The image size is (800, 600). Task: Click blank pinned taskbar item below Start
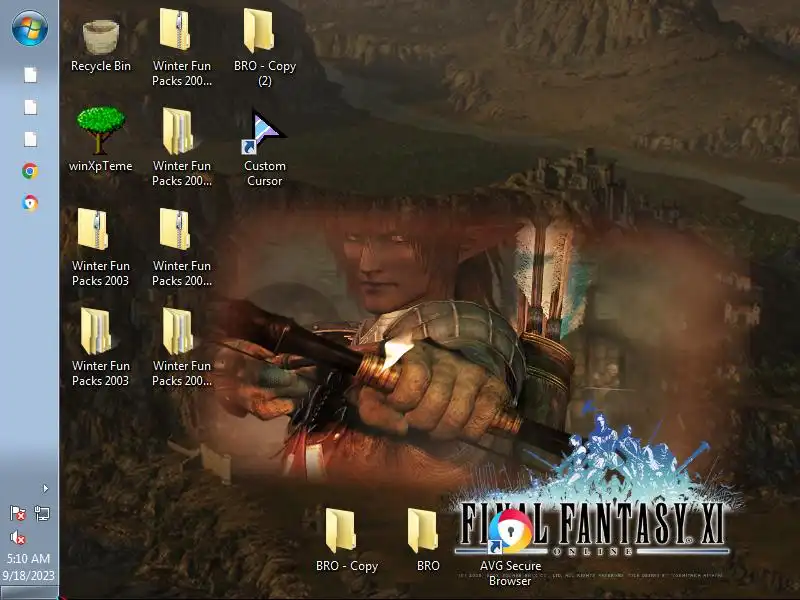coord(30,74)
